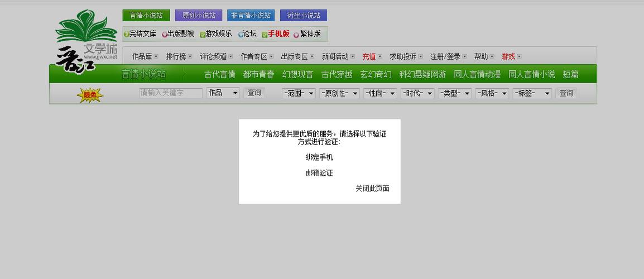Image resolution: width=644 pixels, height=279 pixels.
Task: Expand the 排行榜 menu
Action: [x=179, y=57]
